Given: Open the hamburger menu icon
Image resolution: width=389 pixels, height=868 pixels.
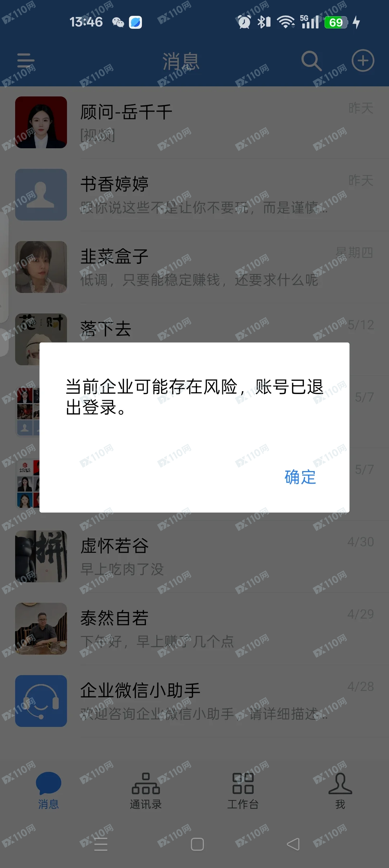Looking at the screenshot, I should 26,60.
